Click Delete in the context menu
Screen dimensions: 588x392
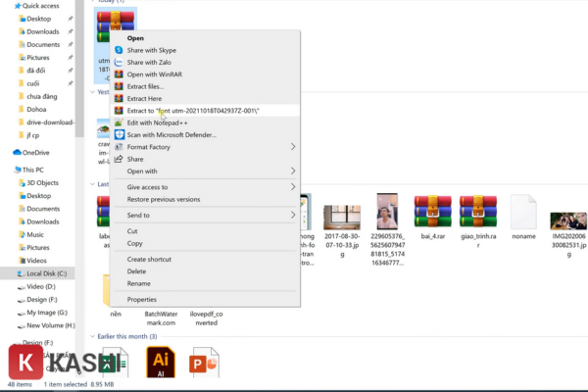click(136, 271)
